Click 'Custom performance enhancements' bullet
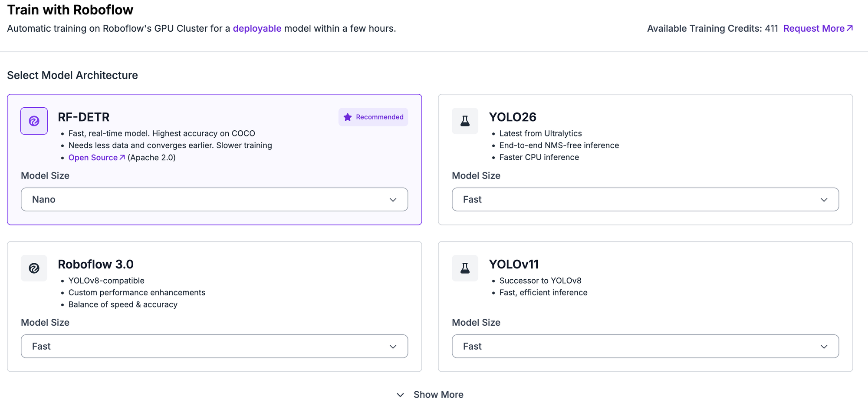 [x=137, y=292]
